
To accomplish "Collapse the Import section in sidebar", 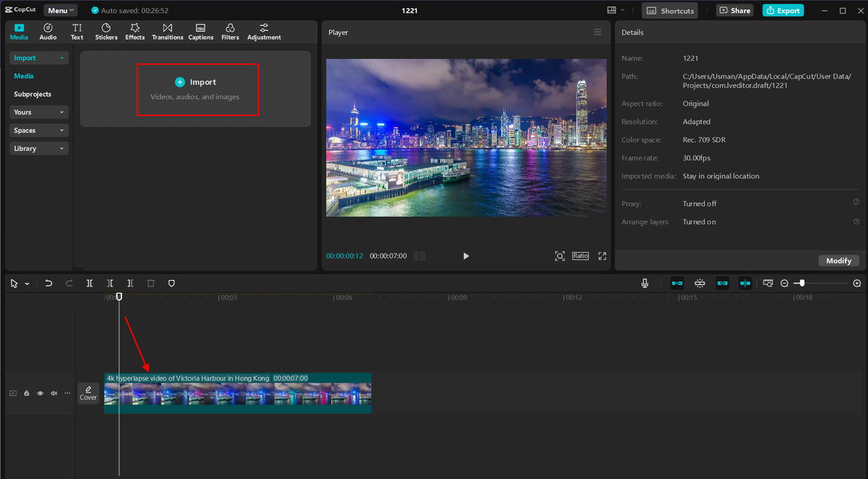I will tap(39, 58).
